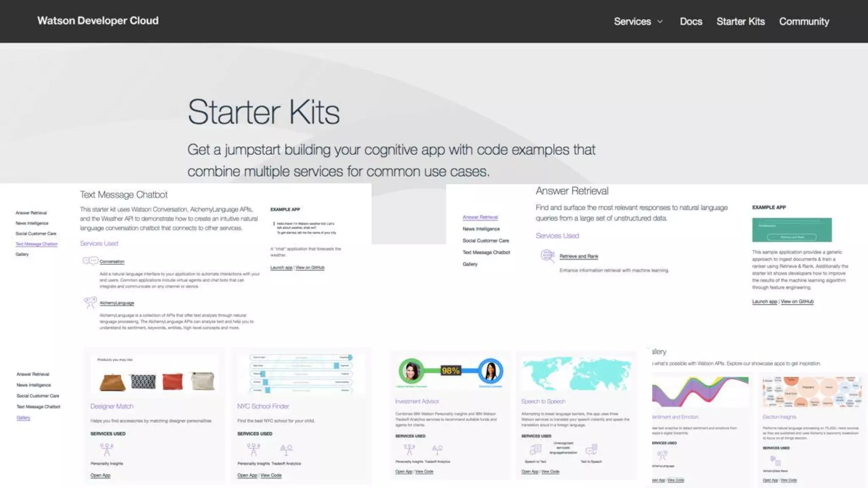Launch app for the Text Message Chatbot example
This screenshot has height=488, width=868.
click(281, 268)
